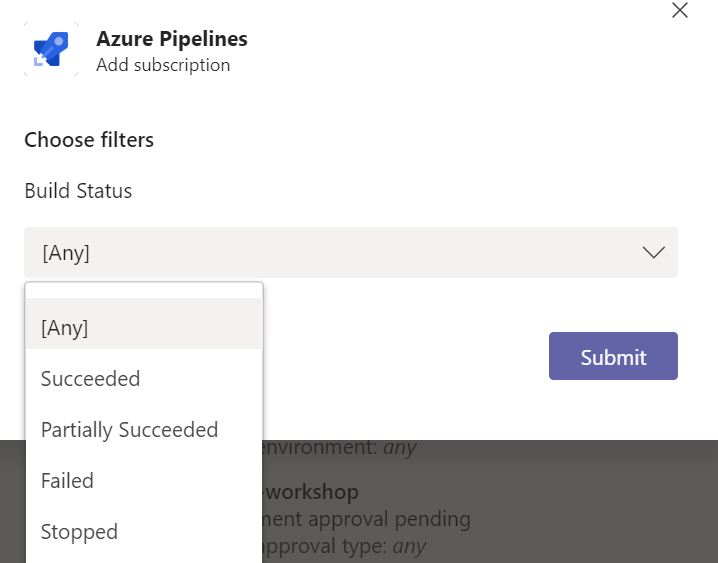
Task: Click the Build Status dropdown chevron arrow
Action: (x=653, y=253)
